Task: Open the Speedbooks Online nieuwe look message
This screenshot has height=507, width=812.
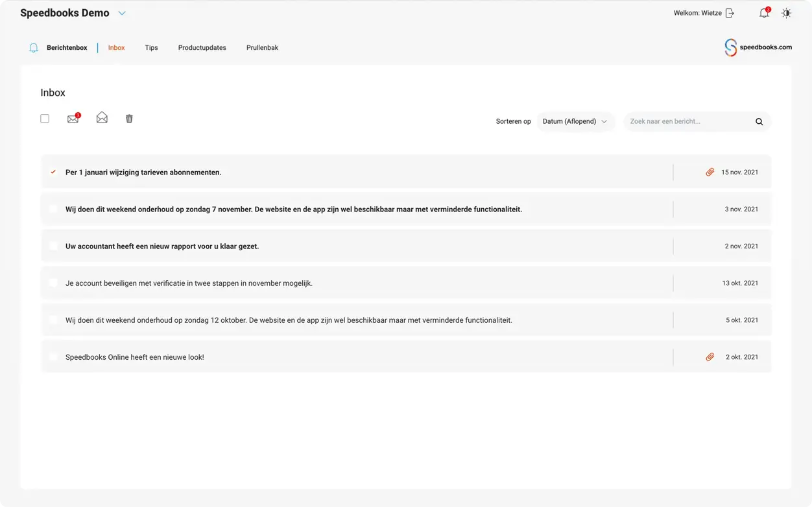Action: pyautogui.click(x=135, y=357)
